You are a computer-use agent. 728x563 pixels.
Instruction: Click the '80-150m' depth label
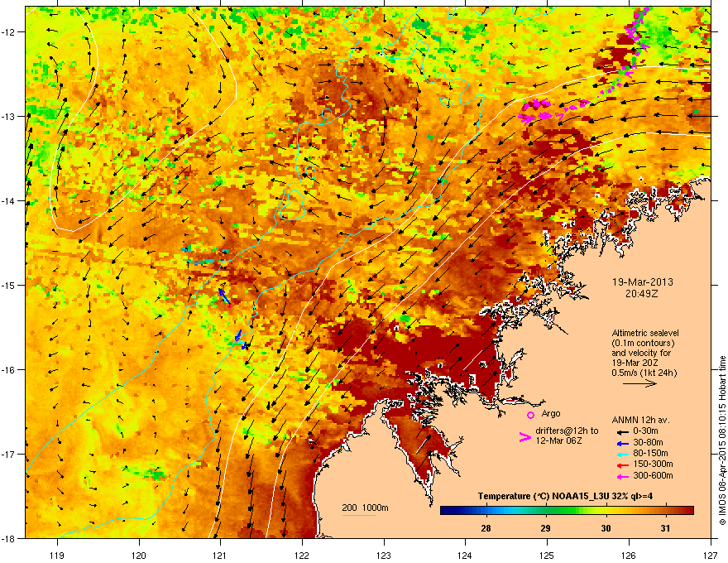[650, 454]
